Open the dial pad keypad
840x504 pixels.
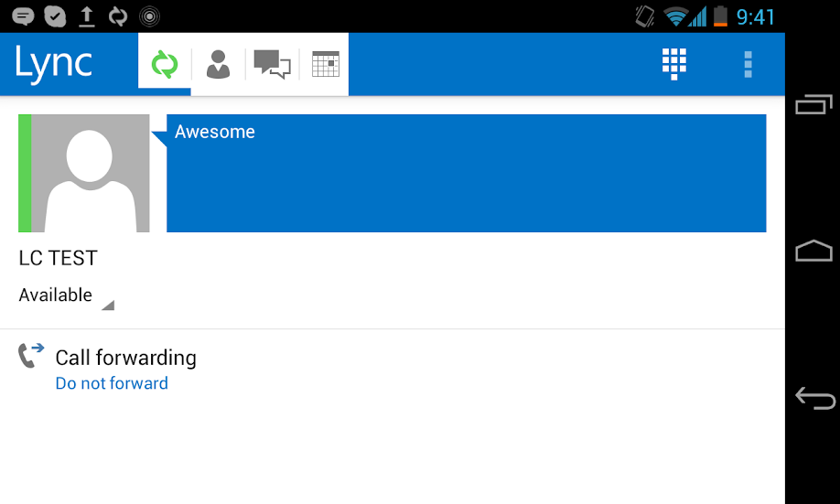(x=674, y=64)
